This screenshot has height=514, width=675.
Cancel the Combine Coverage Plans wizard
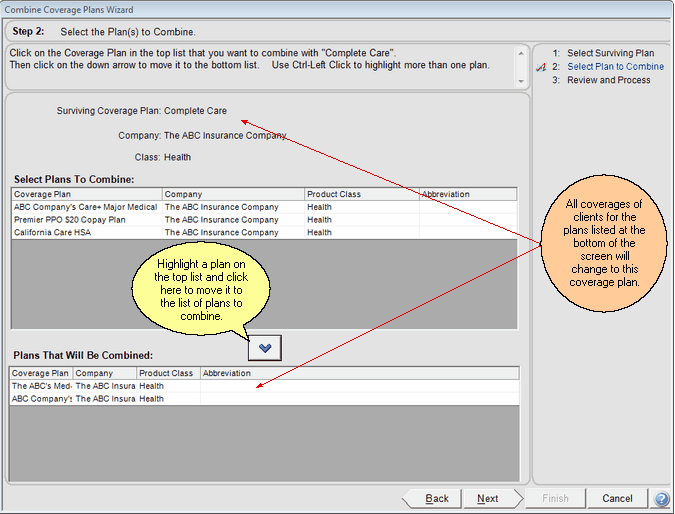(617, 498)
